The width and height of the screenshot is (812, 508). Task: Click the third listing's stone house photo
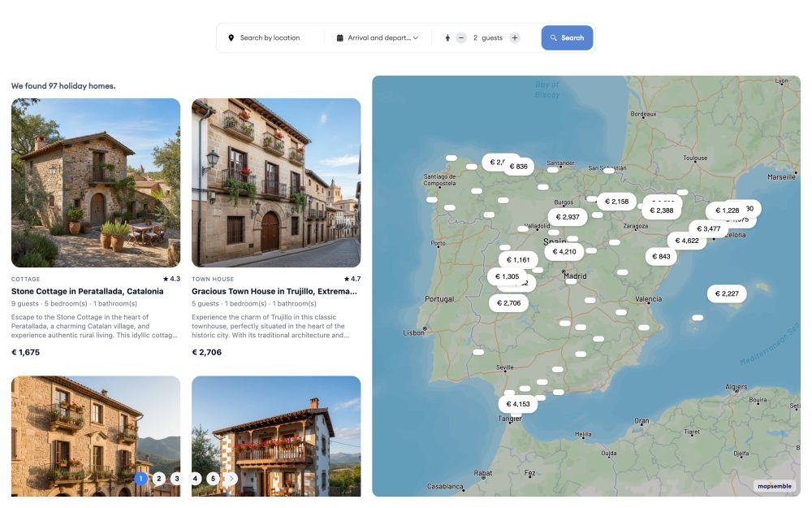pos(96,436)
